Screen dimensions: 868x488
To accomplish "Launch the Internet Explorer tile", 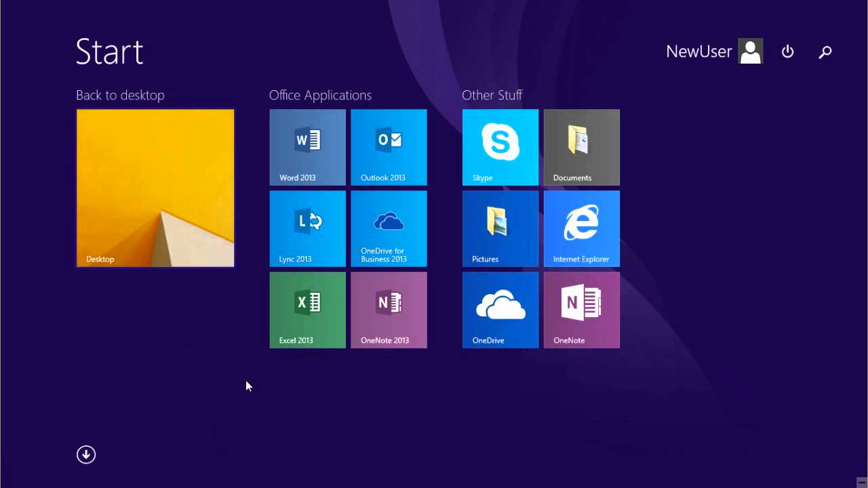I will point(581,228).
